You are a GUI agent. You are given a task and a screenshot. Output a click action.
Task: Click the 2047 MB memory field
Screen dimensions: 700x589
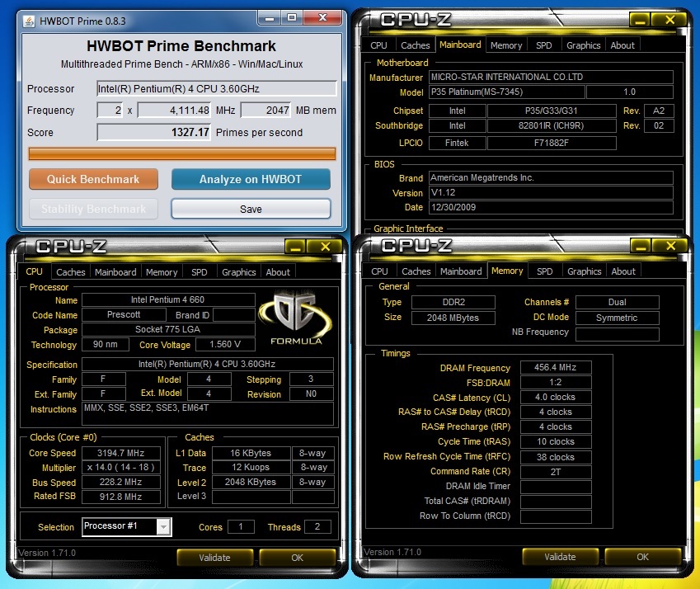(266, 111)
